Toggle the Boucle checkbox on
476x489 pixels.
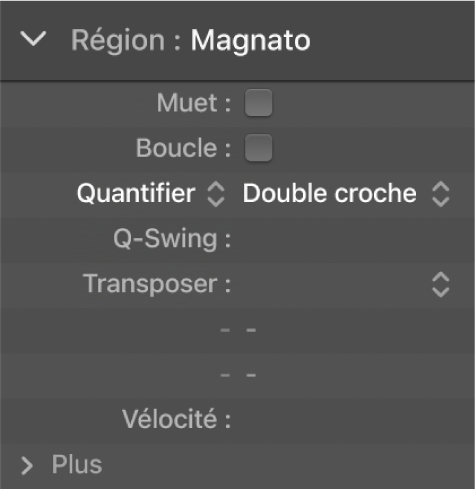pos(258,148)
